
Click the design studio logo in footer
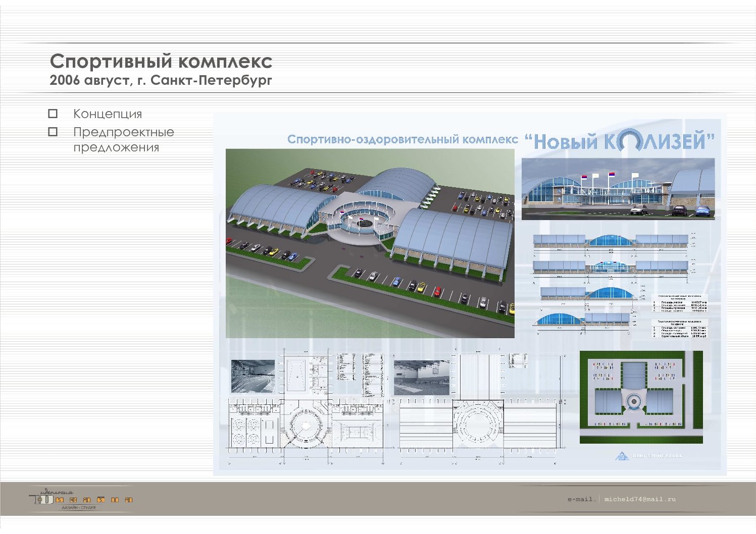(x=81, y=498)
